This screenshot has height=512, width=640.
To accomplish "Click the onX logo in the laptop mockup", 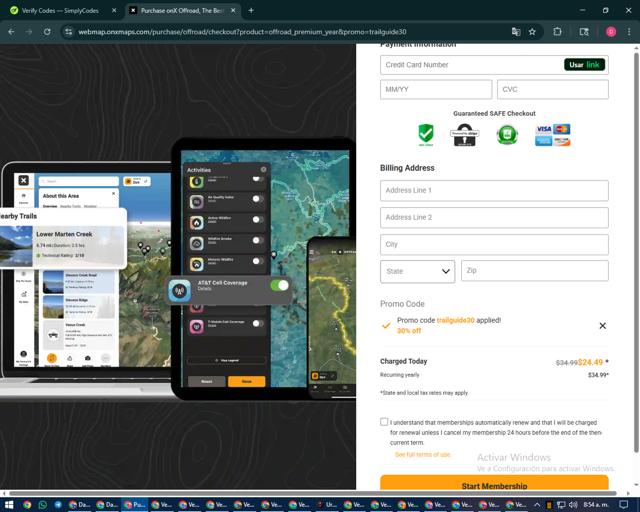I will (24, 180).
